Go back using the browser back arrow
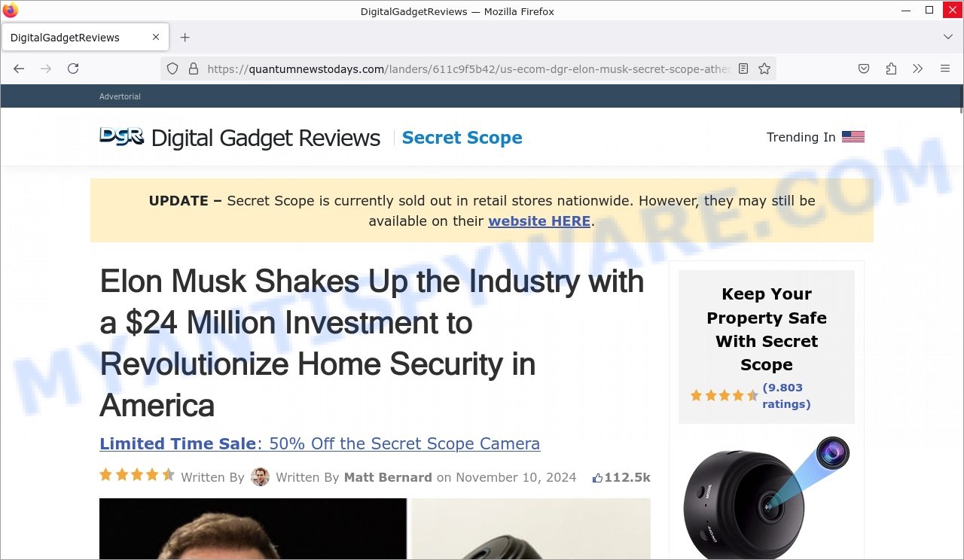Image resolution: width=964 pixels, height=560 pixels. coord(19,68)
